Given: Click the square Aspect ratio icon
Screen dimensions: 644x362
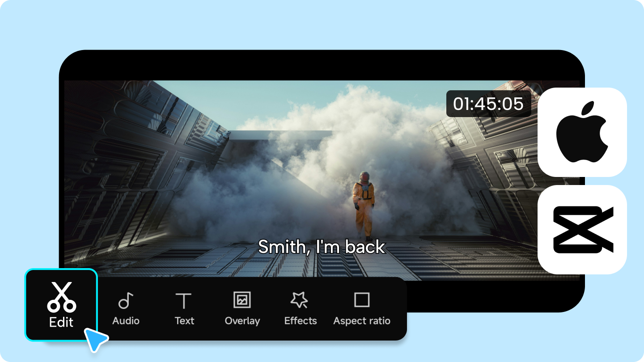Looking at the screenshot, I should 362,299.
